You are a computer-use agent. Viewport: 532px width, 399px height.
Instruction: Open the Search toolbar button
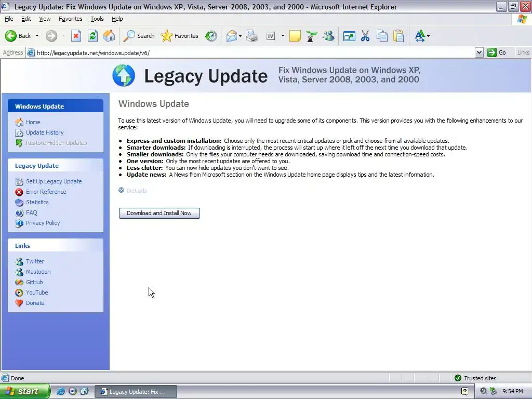pyautogui.click(x=139, y=36)
